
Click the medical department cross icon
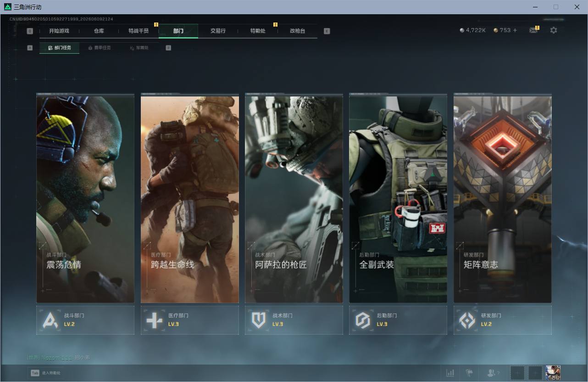tap(154, 320)
